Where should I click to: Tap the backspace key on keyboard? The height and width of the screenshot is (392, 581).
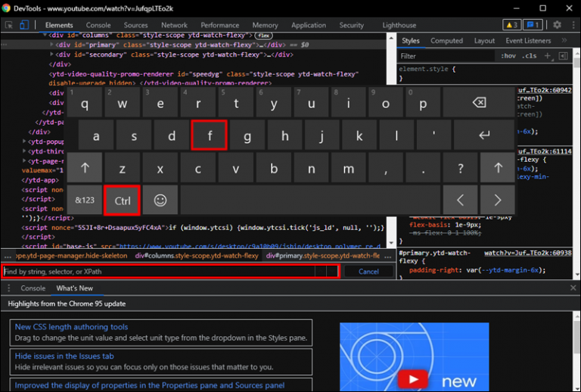point(479,102)
